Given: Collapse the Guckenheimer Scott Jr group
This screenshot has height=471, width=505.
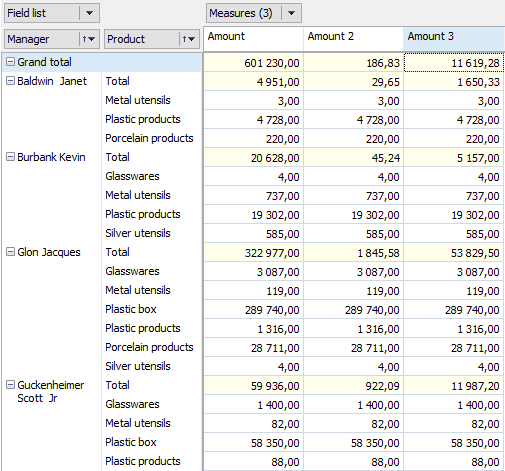Looking at the screenshot, I should coord(11,385).
